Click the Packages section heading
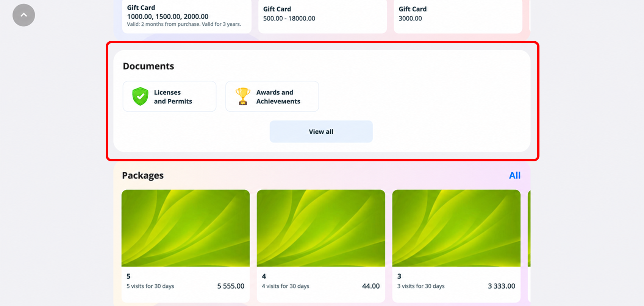 [143, 175]
